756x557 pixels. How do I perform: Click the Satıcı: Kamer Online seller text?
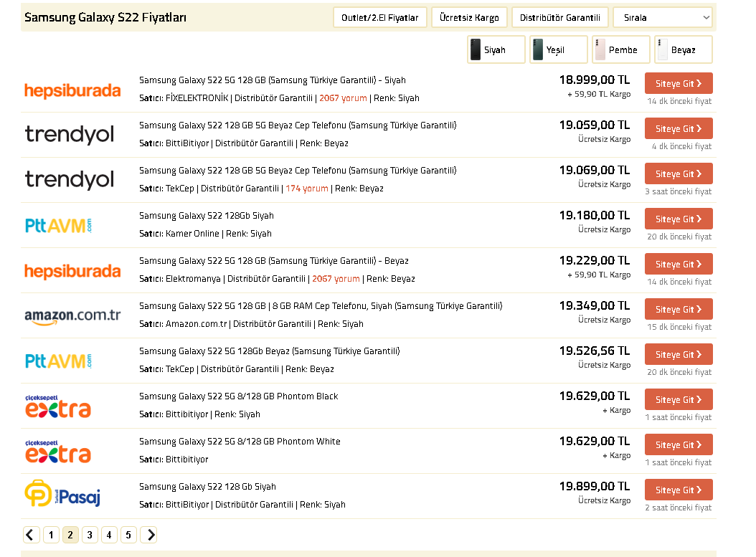179,234
